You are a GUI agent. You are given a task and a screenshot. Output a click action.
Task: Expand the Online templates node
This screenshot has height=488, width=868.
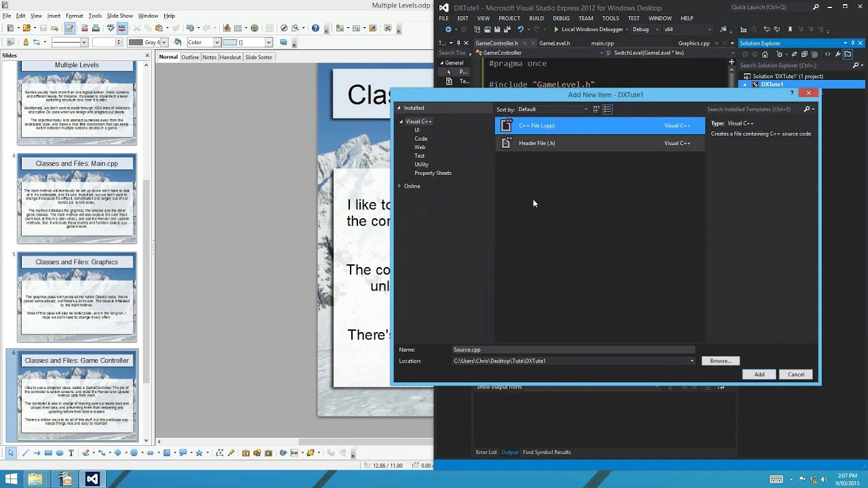tap(399, 186)
